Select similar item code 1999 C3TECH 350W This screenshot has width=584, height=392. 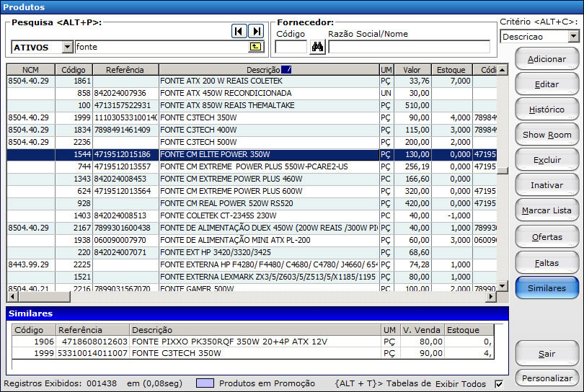point(253,353)
